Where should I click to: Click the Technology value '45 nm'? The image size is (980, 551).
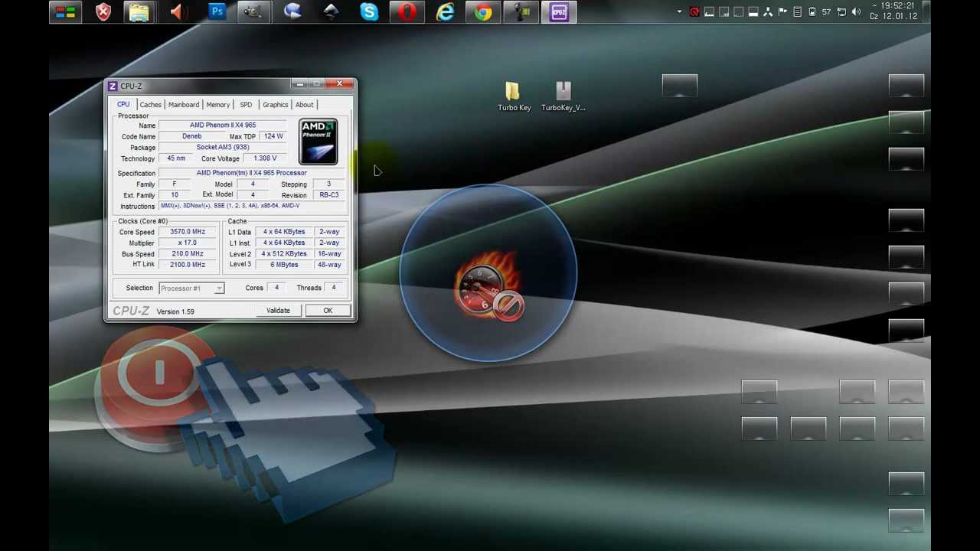(176, 158)
